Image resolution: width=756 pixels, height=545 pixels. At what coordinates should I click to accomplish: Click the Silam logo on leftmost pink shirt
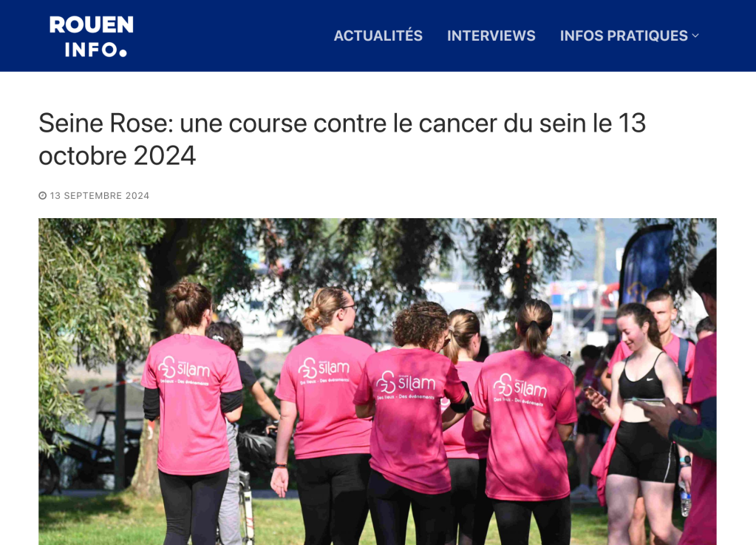point(184,370)
